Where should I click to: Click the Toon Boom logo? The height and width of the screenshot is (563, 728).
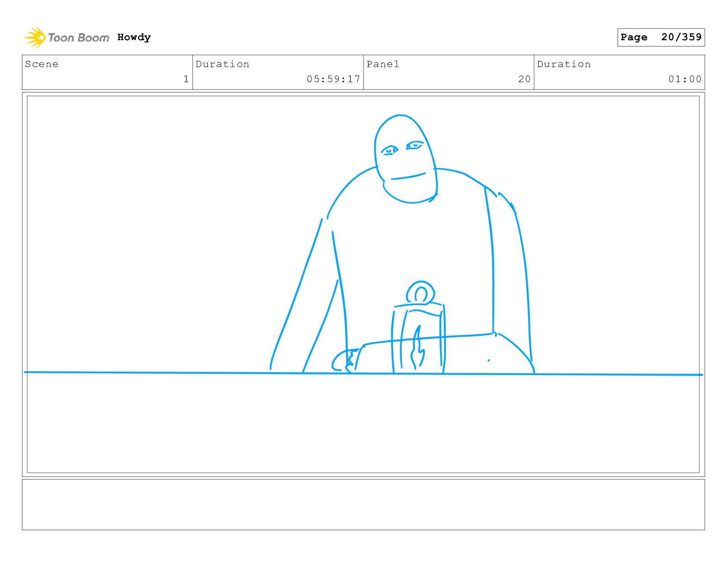tap(66, 38)
